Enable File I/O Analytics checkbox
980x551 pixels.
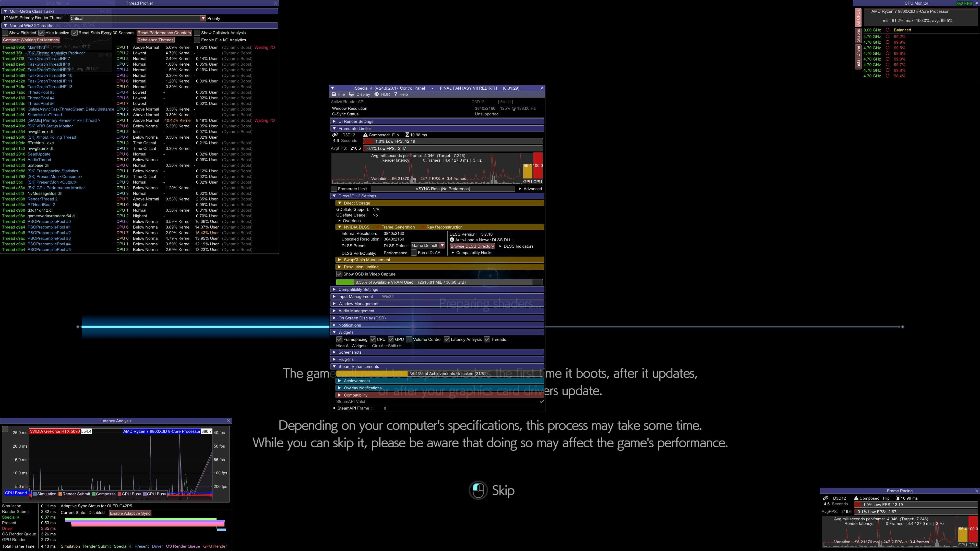[x=197, y=40]
